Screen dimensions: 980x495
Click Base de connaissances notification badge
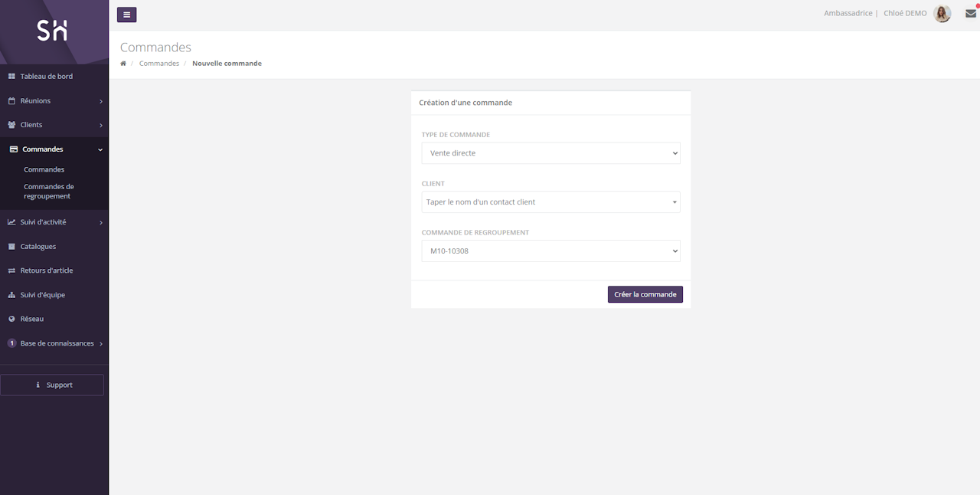click(x=11, y=343)
